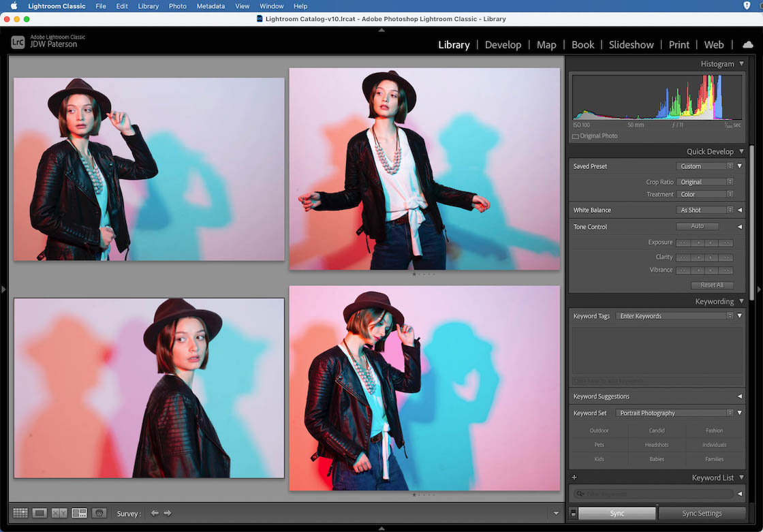Screen dimensions: 763x532
Task: Open cloud sync status icon in top bar
Action: [x=747, y=44]
